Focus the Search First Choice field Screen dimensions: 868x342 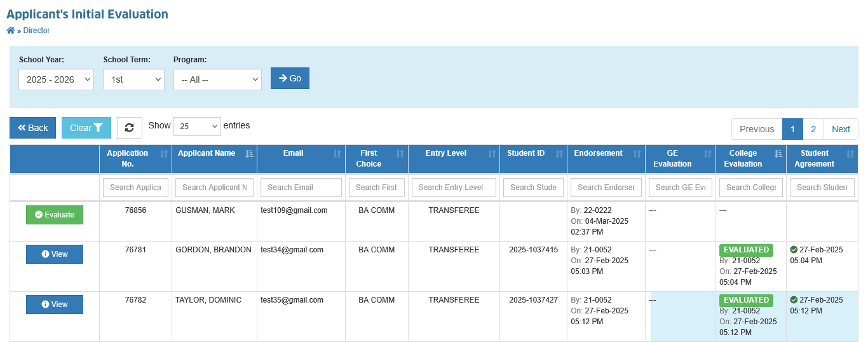[x=376, y=188]
